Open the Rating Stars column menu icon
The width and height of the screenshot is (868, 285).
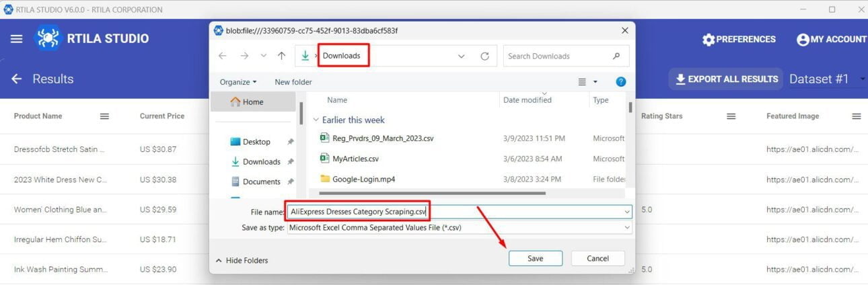(731, 116)
